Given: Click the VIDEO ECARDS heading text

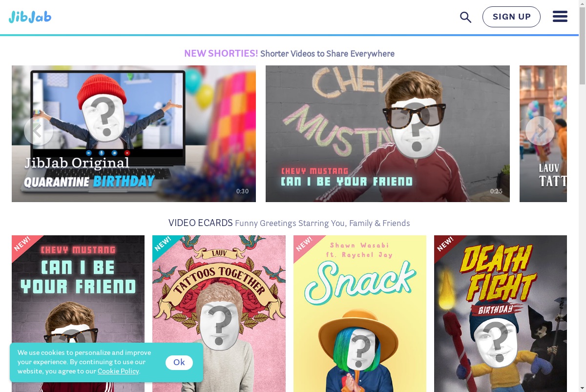Looking at the screenshot, I should (x=201, y=223).
